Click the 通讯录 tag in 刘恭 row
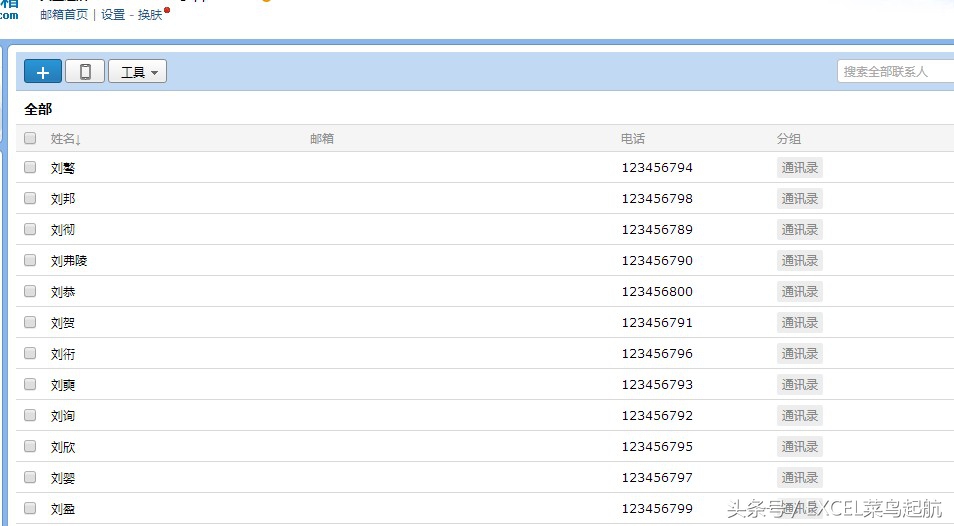This screenshot has width=954, height=526. (799, 292)
